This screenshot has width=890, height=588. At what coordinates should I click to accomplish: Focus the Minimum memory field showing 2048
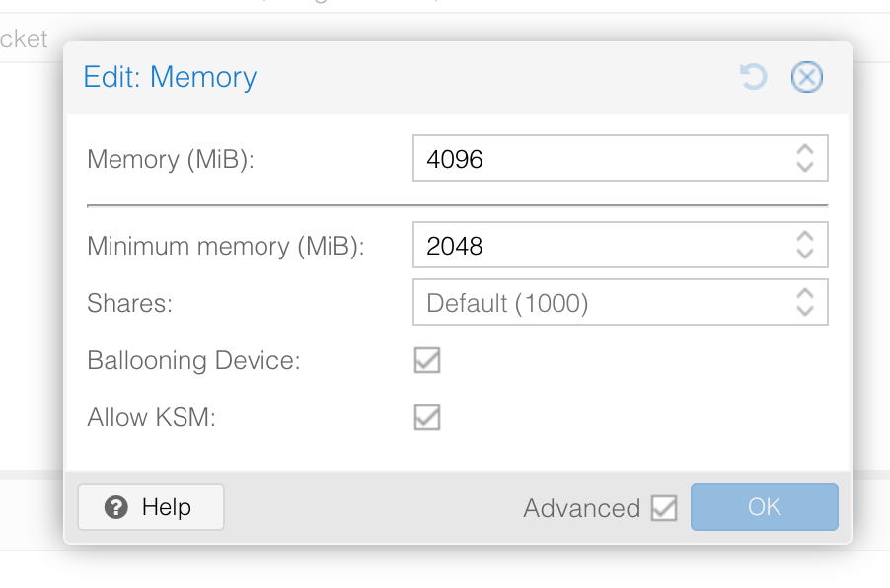[602, 246]
